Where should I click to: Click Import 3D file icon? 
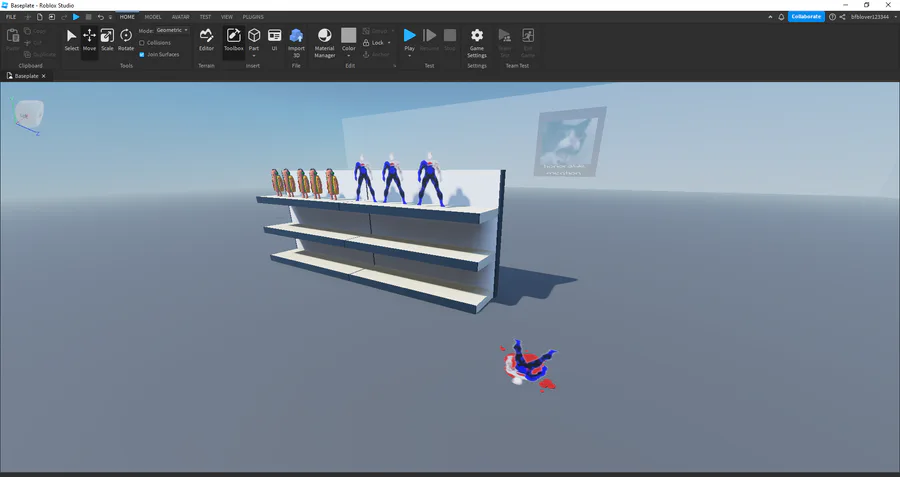point(296,36)
